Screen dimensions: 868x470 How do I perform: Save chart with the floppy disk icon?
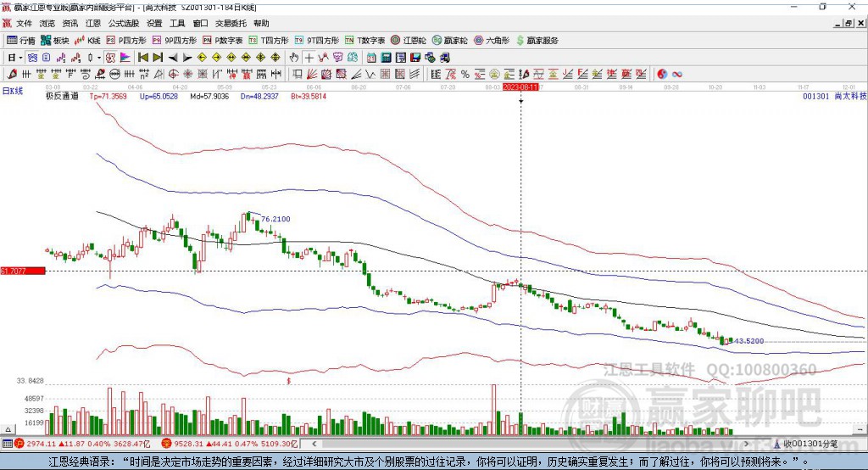click(x=415, y=58)
